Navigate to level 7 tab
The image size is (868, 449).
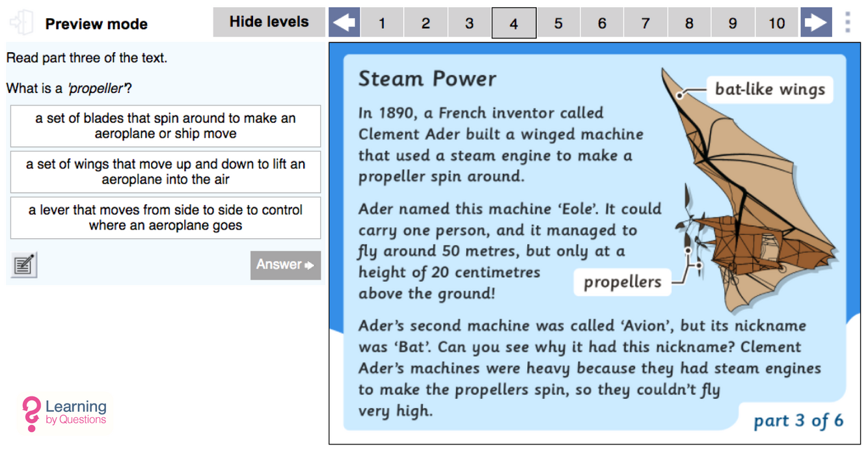pyautogui.click(x=645, y=23)
